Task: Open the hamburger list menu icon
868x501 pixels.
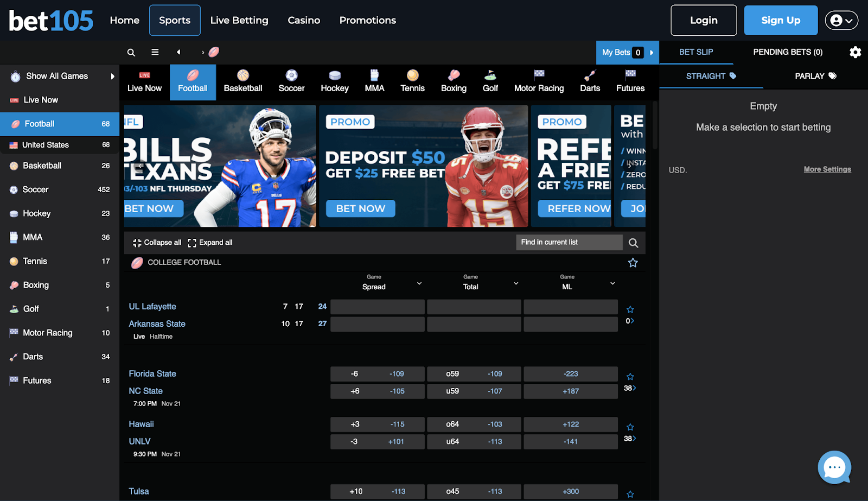Action: coord(155,52)
